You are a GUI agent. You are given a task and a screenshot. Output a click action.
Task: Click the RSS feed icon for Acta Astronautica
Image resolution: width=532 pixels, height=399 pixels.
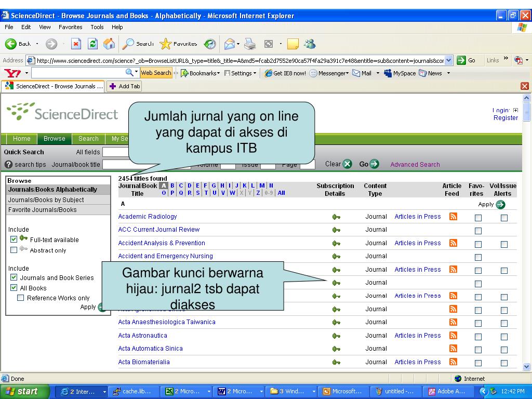(453, 336)
